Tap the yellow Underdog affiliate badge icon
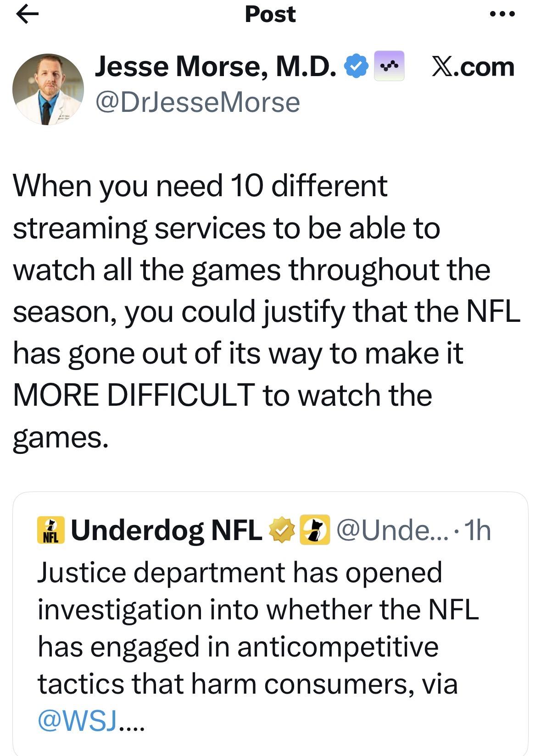The width and height of the screenshot is (541, 756). (x=315, y=530)
